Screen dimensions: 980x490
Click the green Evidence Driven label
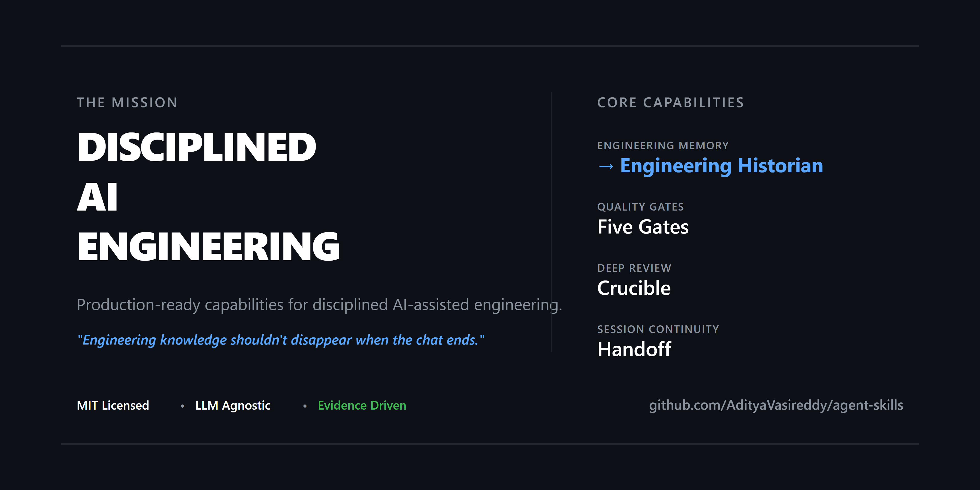click(x=362, y=406)
